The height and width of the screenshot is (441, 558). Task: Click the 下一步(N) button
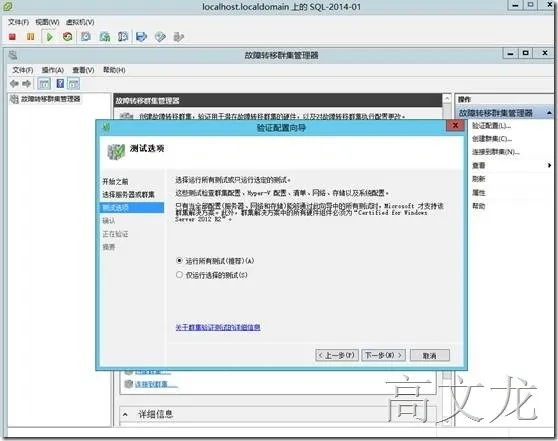tap(383, 355)
